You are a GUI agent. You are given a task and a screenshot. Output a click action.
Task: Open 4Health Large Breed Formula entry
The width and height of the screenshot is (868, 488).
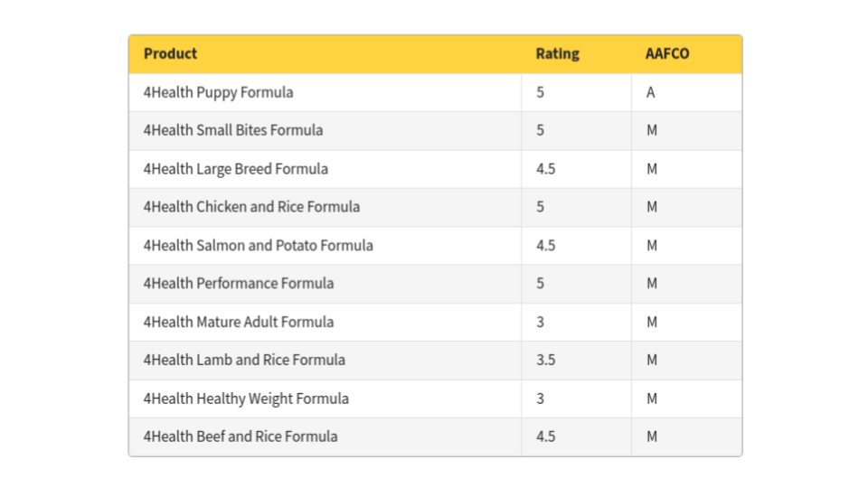(235, 169)
